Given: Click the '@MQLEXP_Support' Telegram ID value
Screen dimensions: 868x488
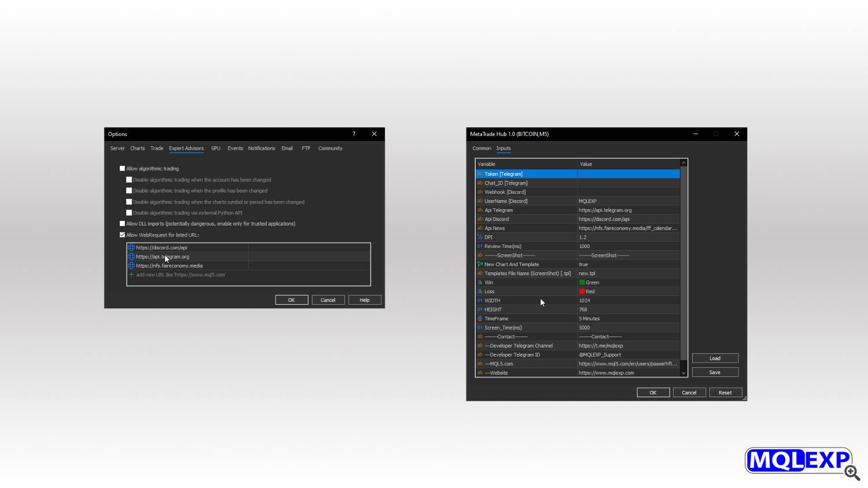Looking at the screenshot, I should click(600, 355).
